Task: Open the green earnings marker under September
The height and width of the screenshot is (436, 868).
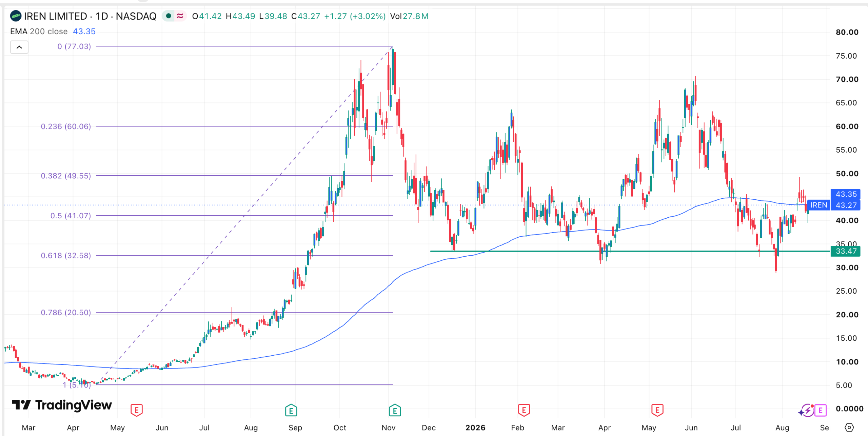Action: [x=291, y=411]
